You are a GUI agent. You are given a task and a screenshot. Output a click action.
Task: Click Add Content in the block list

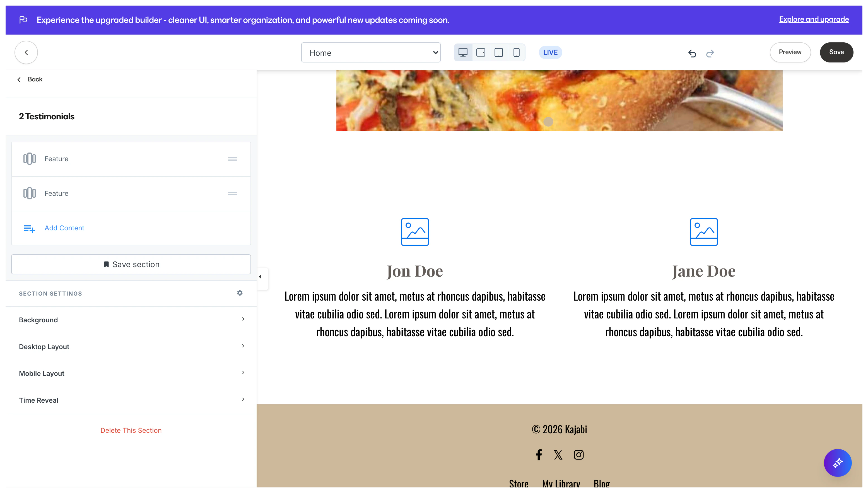pos(64,228)
